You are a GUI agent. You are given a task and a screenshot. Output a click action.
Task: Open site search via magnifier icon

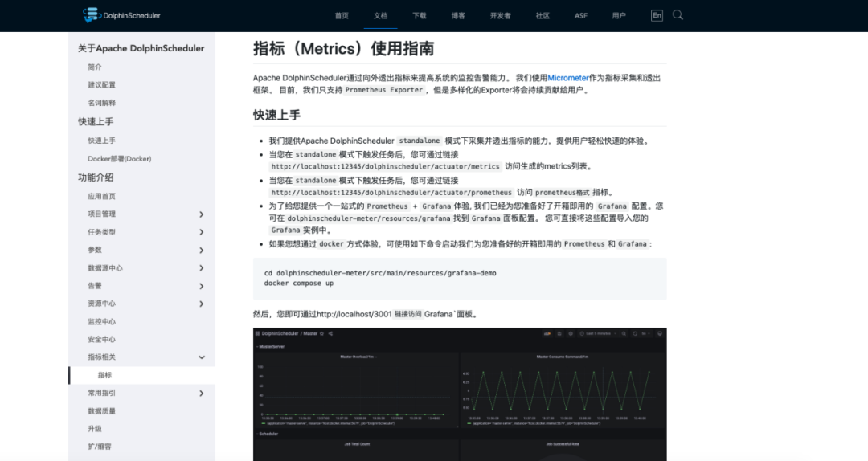678,15
